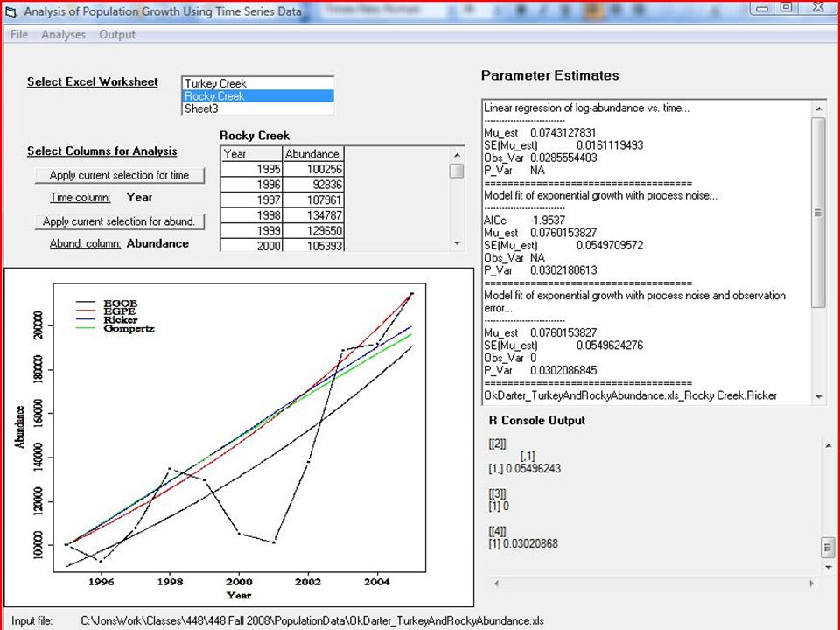This screenshot has width=840, height=630.
Task: Select the year 1995 cell
Action: tap(251, 169)
